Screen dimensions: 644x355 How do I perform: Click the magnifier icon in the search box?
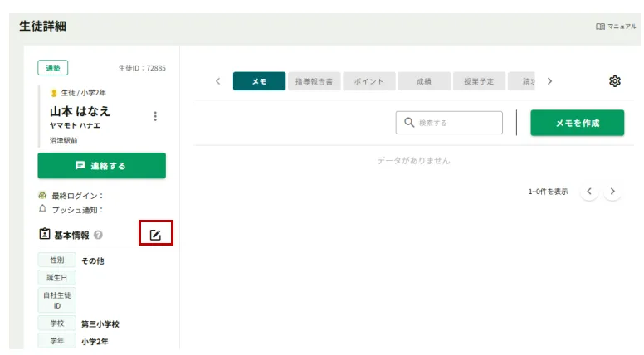tap(409, 123)
